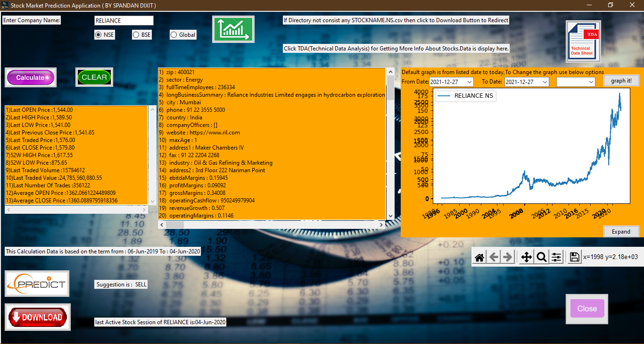Click the pink Close button

[x=587, y=309]
